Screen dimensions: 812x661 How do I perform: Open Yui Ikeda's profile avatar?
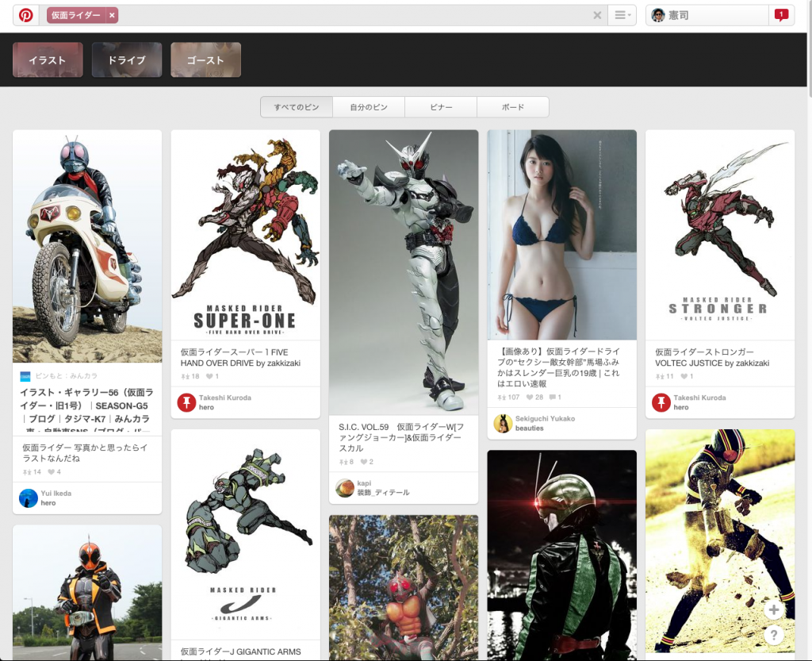tap(29, 498)
